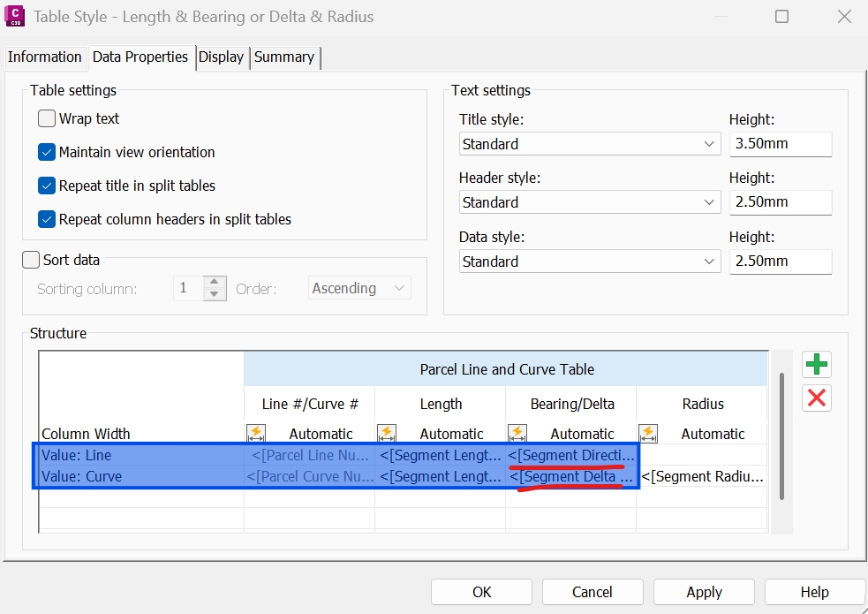Screen dimensions: 868x614
Task: Toggle auto width icon for Line #/Curve # column
Action: 256,434
